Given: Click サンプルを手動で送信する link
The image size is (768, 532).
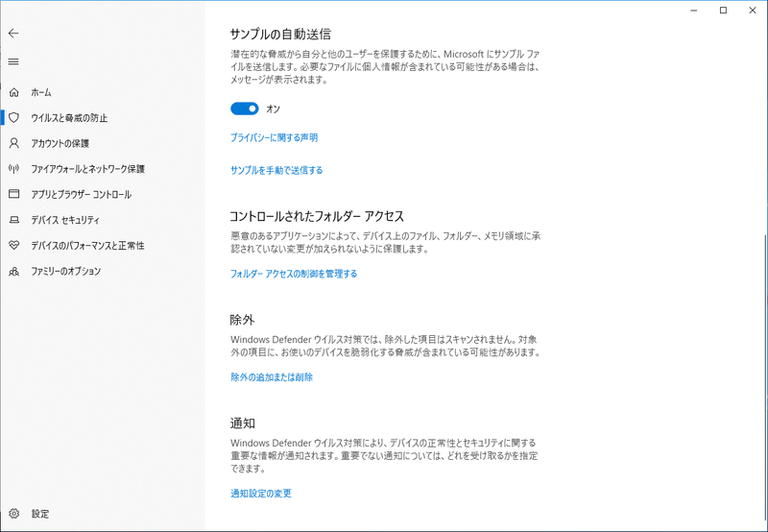Looking at the screenshot, I should click(276, 170).
